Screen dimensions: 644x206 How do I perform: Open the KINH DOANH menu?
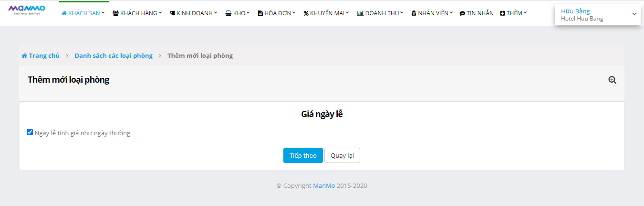194,13
